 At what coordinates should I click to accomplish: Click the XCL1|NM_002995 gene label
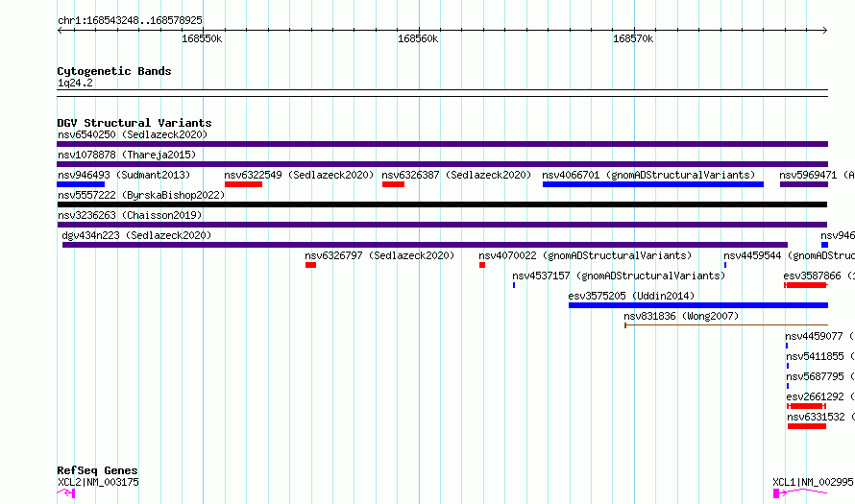813,482
